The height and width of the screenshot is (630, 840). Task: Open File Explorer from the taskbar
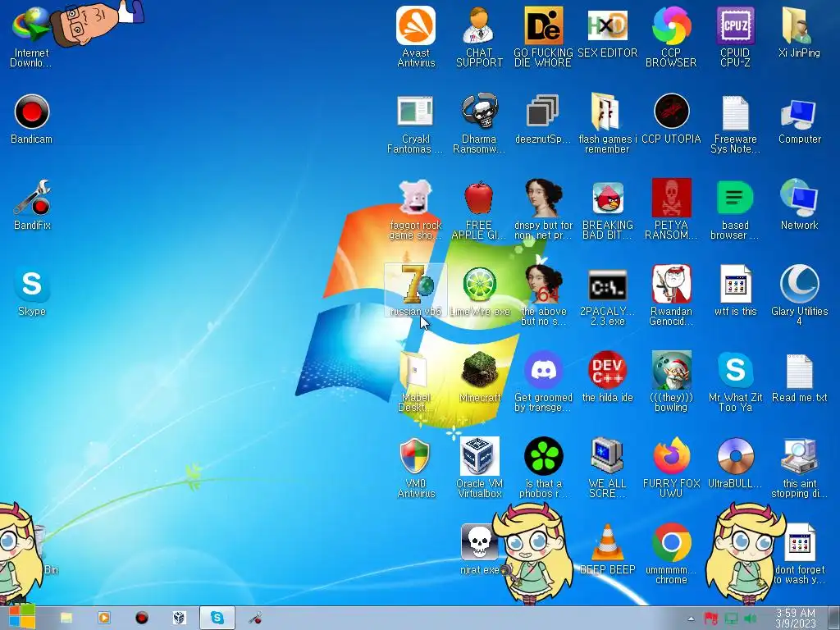pos(66,619)
